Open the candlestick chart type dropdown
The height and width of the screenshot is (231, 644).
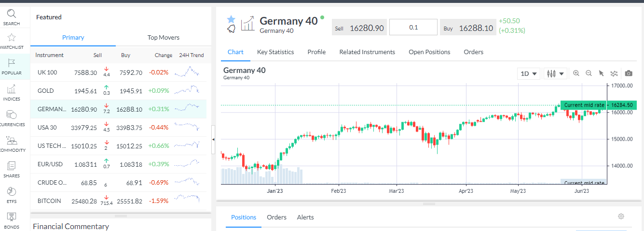click(555, 74)
